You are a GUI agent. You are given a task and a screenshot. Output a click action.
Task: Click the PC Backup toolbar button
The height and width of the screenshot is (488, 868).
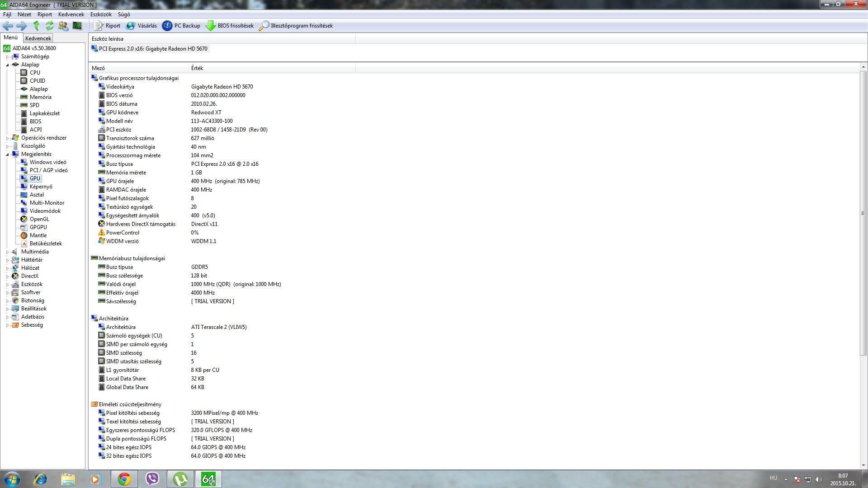181,26
